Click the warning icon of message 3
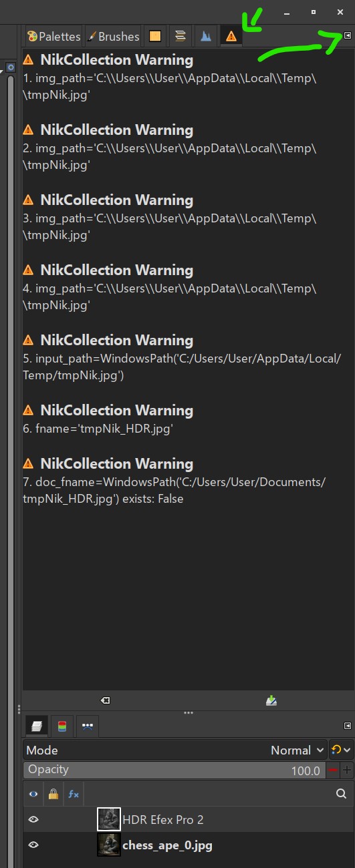This screenshot has width=355, height=868. [x=28, y=200]
